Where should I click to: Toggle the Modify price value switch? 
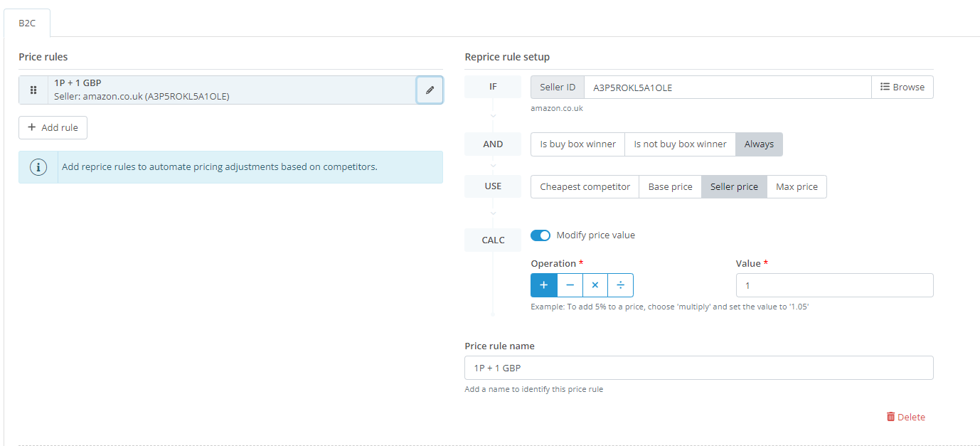coord(540,235)
